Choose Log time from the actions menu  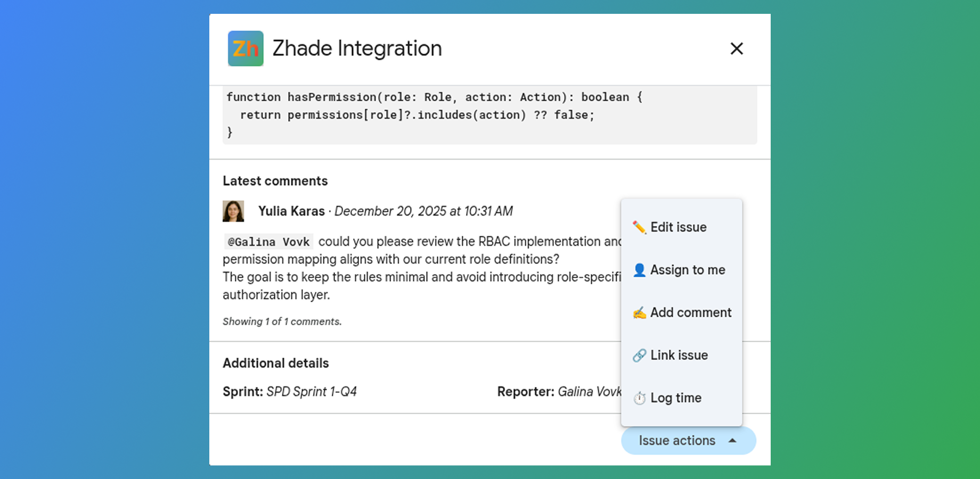675,398
